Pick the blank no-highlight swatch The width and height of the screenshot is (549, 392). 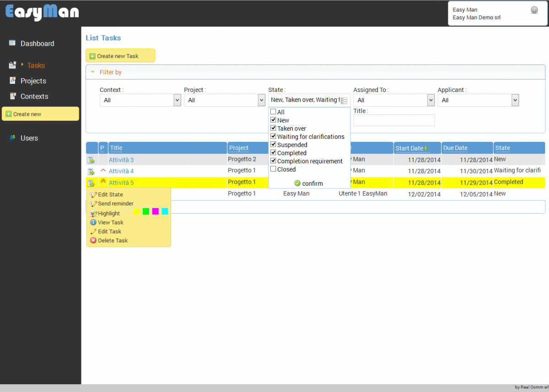127,211
